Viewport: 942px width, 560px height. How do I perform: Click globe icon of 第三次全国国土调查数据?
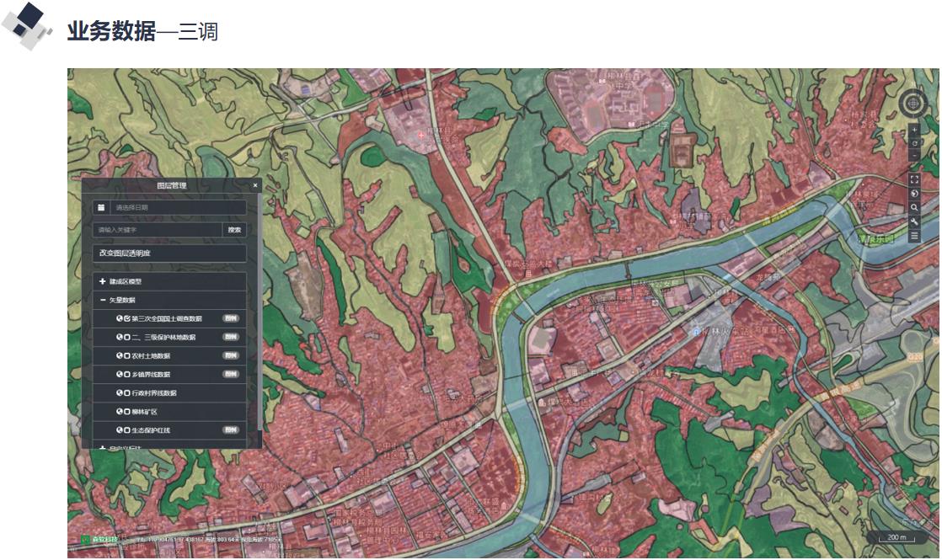tap(120, 318)
